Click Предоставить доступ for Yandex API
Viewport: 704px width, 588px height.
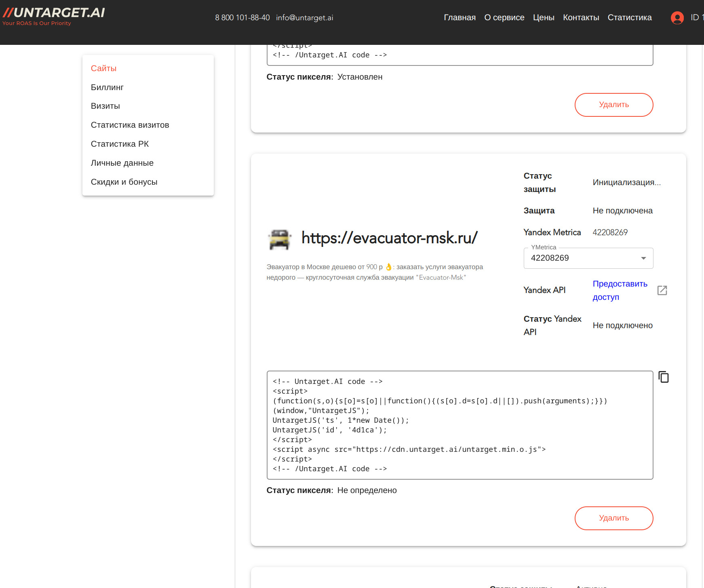pyautogui.click(x=620, y=290)
